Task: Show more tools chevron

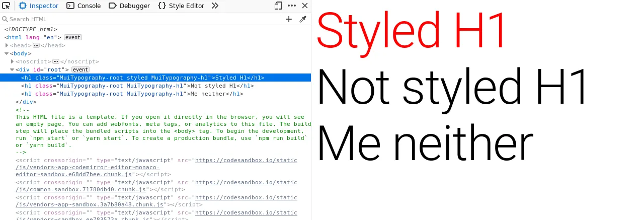Action: [215, 6]
